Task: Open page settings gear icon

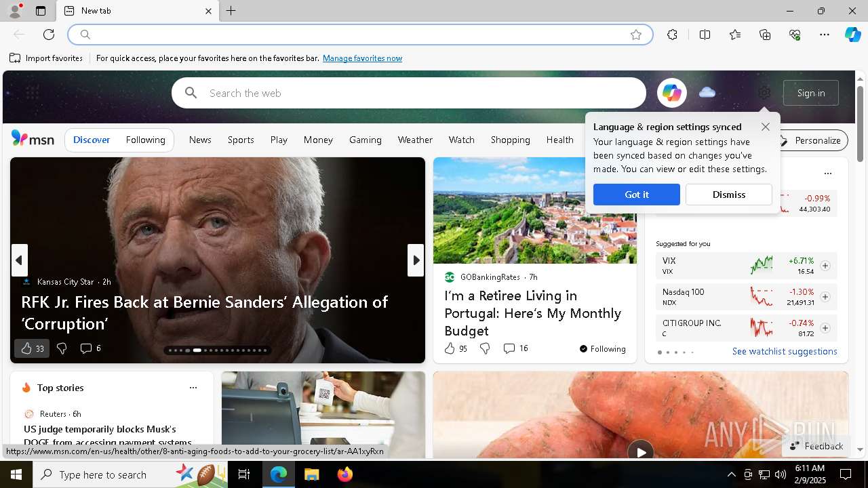Action: point(764,93)
